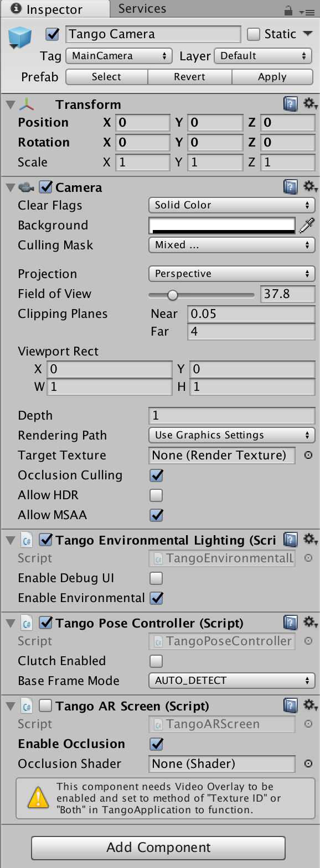Image resolution: width=320 pixels, height=868 pixels.
Task: Open the Static options dropdown arrow
Action: (308, 34)
